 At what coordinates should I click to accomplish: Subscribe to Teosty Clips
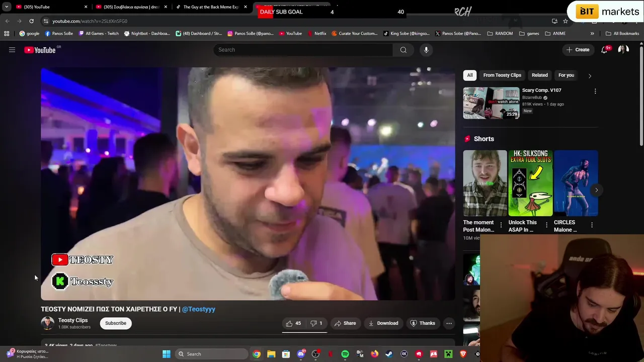point(116,323)
